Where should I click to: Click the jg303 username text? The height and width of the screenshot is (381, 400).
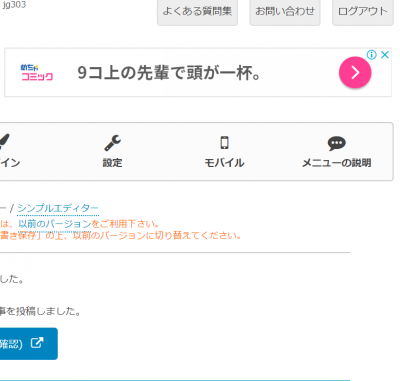tap(14, 5)
